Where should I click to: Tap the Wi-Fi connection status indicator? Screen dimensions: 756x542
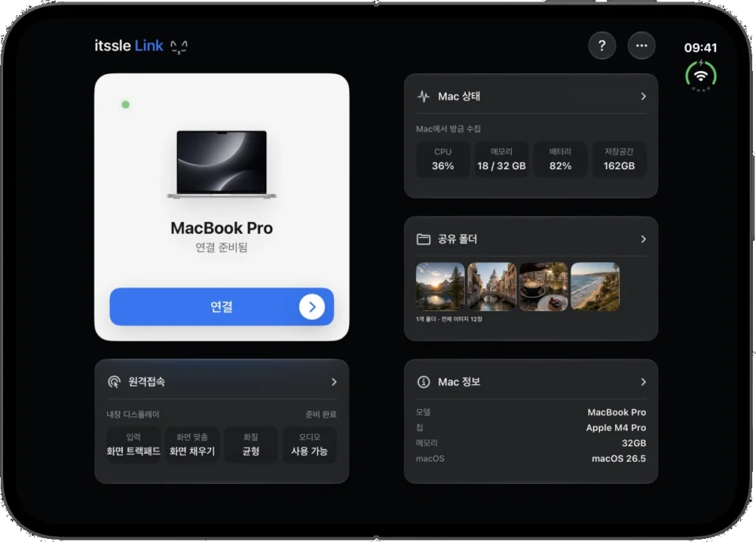click(x=701, y=76)
